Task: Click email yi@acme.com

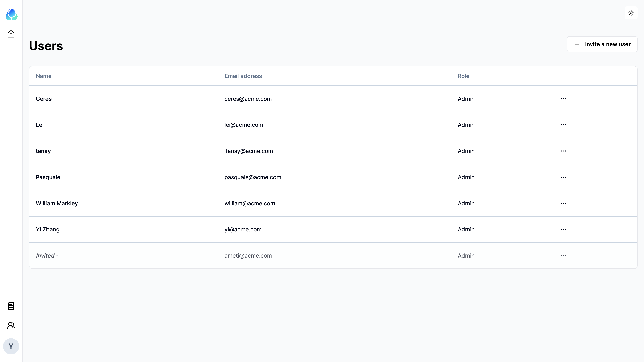Action: pos(243,230)
